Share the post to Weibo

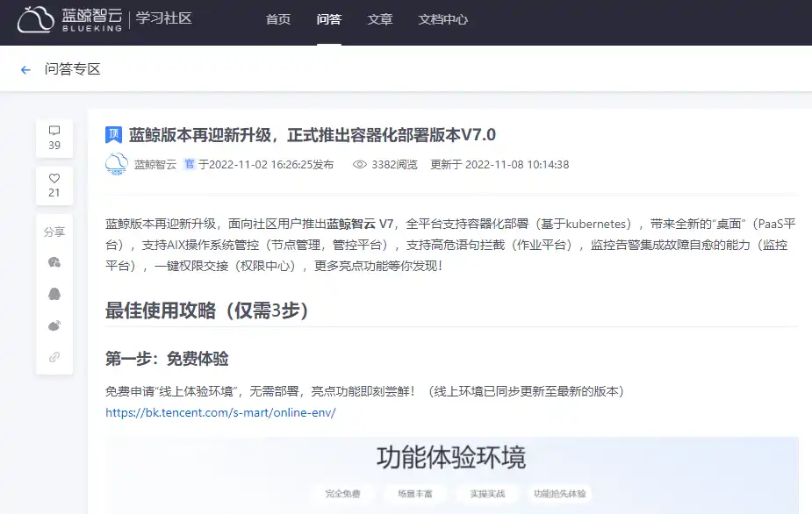pos(54,325)
